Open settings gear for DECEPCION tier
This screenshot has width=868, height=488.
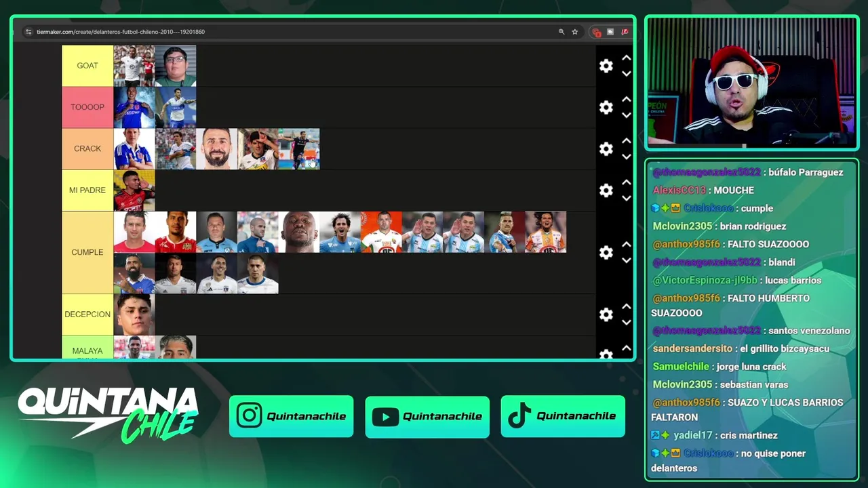pos(606,314)
